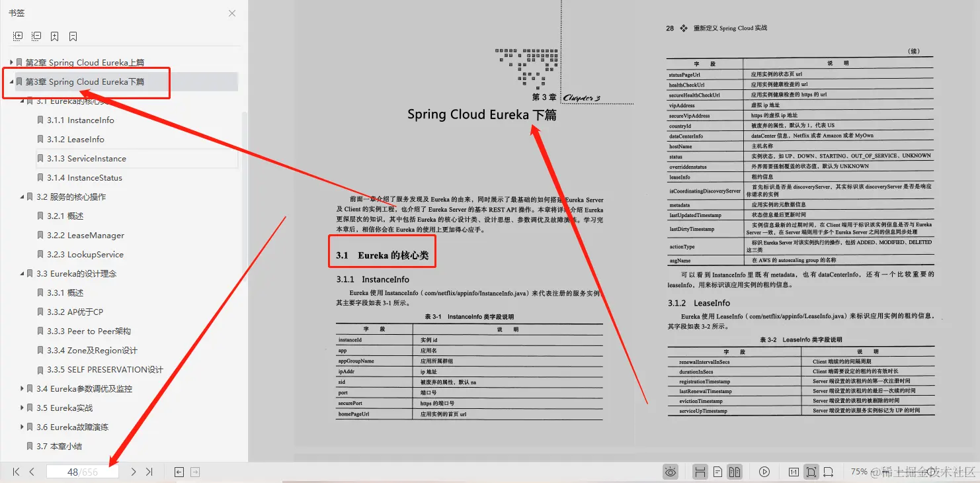This screenshot has width=980, height=483.
Task: Edit the page number input field
Action: coord(81,472)
